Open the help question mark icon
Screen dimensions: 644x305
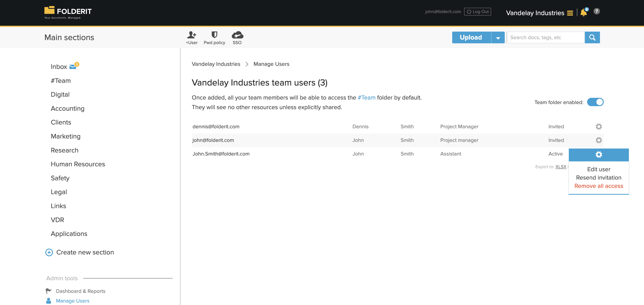(x=597, y=11)
